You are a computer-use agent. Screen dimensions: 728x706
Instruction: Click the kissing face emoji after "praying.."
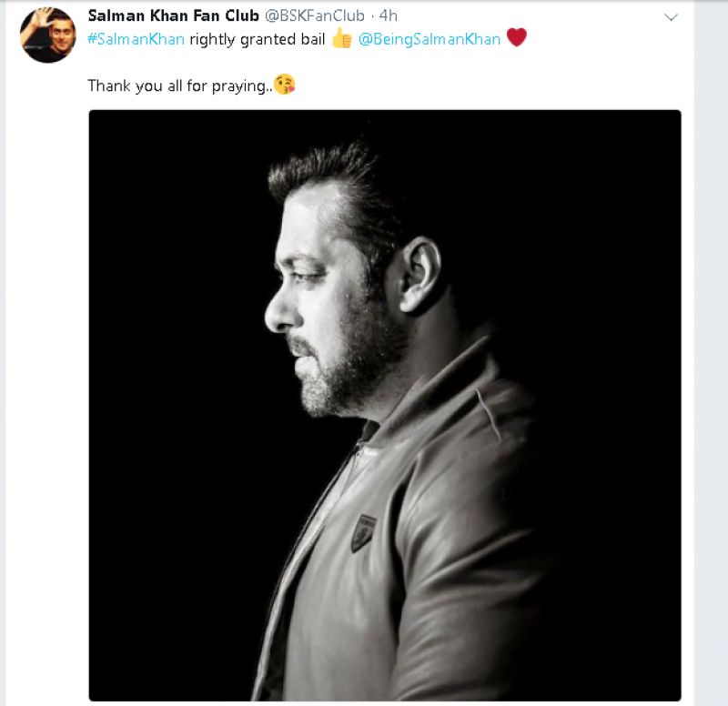pos(285,86)
